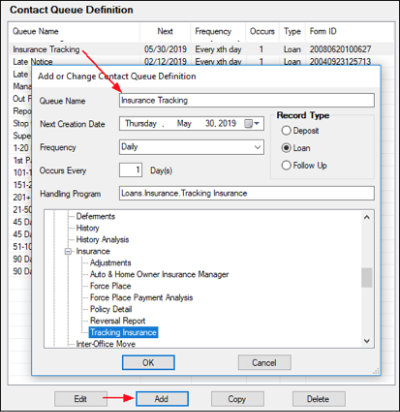The image size is (400, 412).
Task: Click the Copy button
Action: [237, 399]
